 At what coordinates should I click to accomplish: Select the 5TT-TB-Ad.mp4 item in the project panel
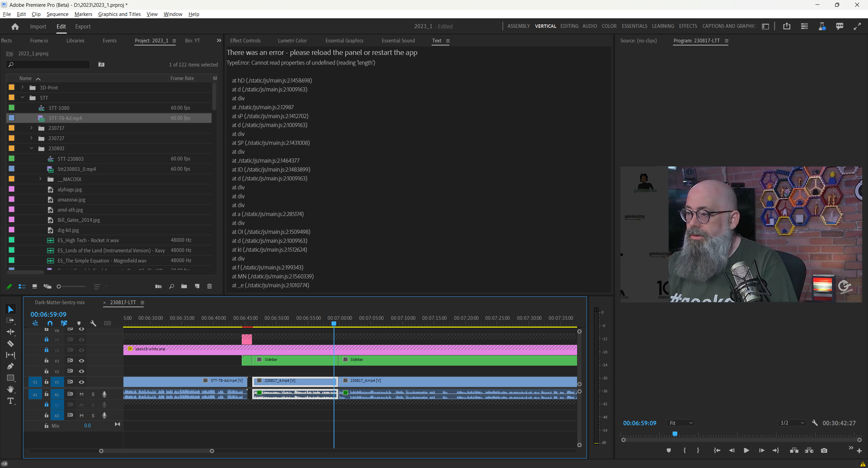pos(65,118)
